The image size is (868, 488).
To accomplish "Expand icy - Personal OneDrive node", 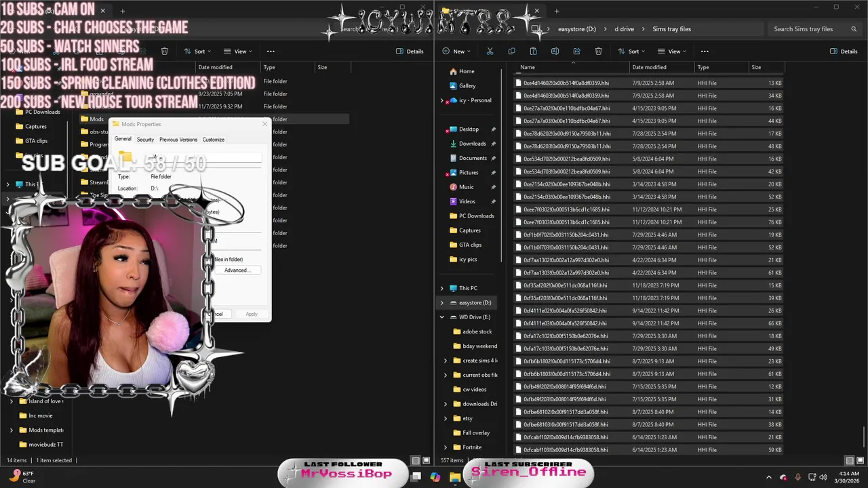I will click(x=442, y=100).
